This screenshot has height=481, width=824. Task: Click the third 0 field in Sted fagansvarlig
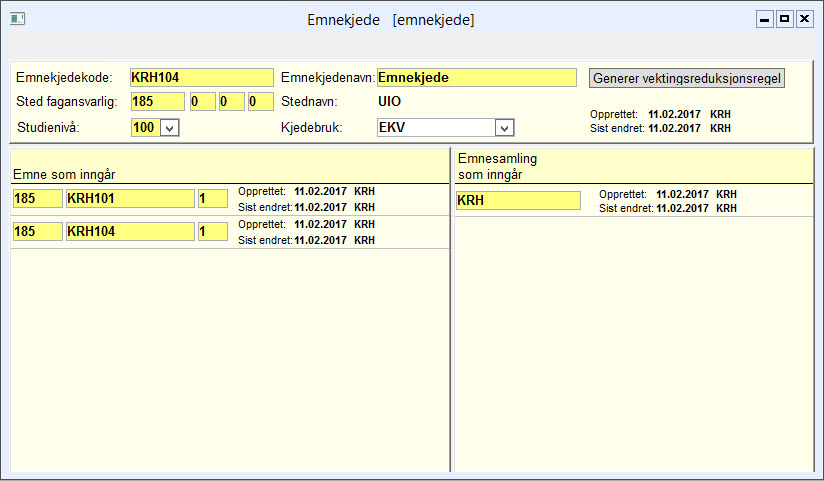point(261,101)
